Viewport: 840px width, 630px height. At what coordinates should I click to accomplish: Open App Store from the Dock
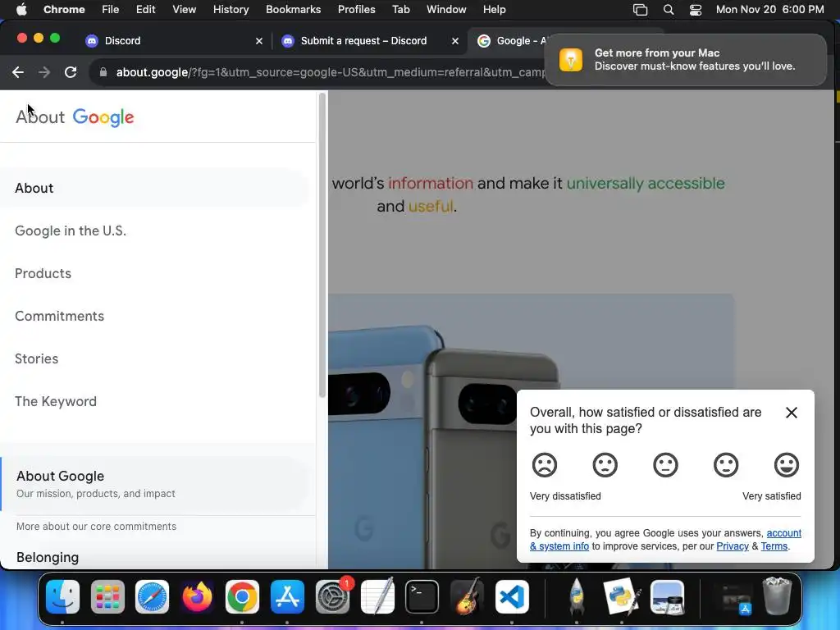pyautogui.click(x=287, y=597)
